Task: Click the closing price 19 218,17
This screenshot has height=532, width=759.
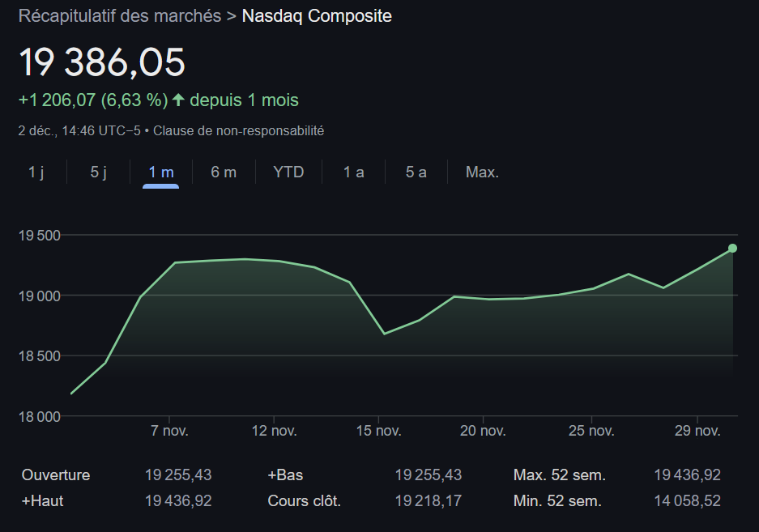Action: point(429,500)
